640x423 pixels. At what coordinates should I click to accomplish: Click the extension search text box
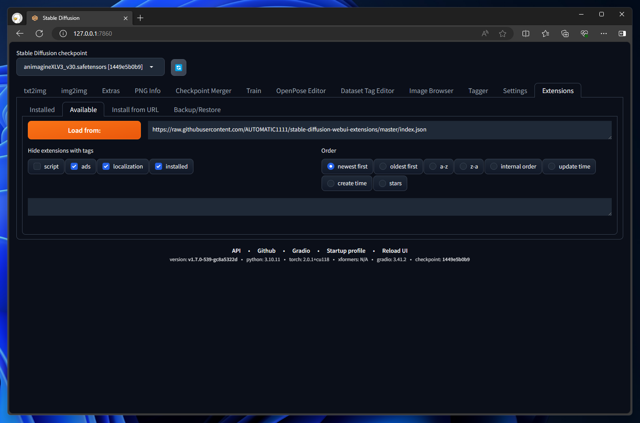coord(320,207)
